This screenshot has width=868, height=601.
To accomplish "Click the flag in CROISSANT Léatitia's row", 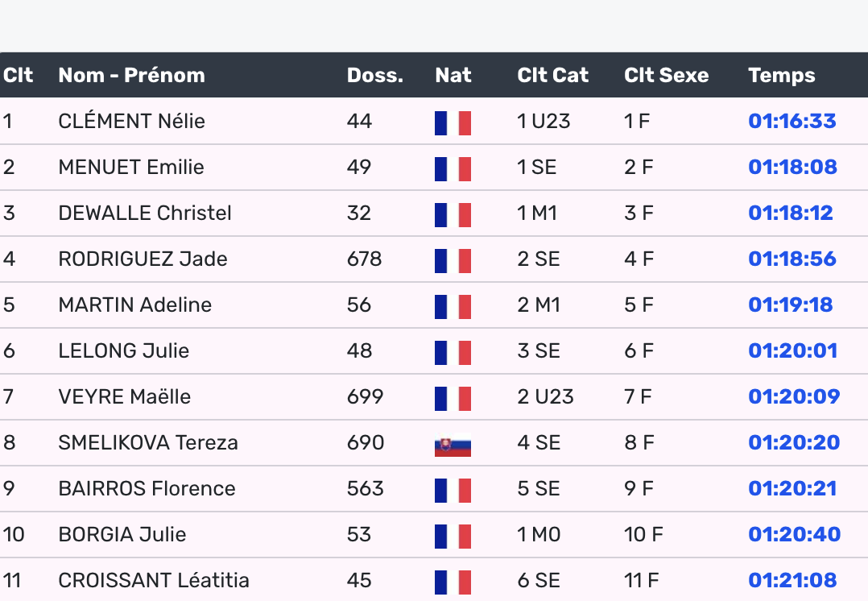I will coord(453,582).
